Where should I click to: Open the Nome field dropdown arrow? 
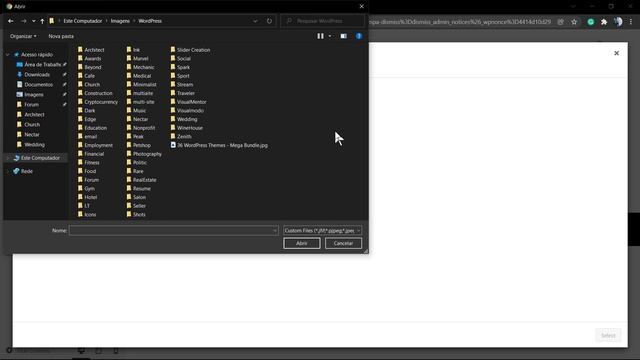click(x=275, y=231)
